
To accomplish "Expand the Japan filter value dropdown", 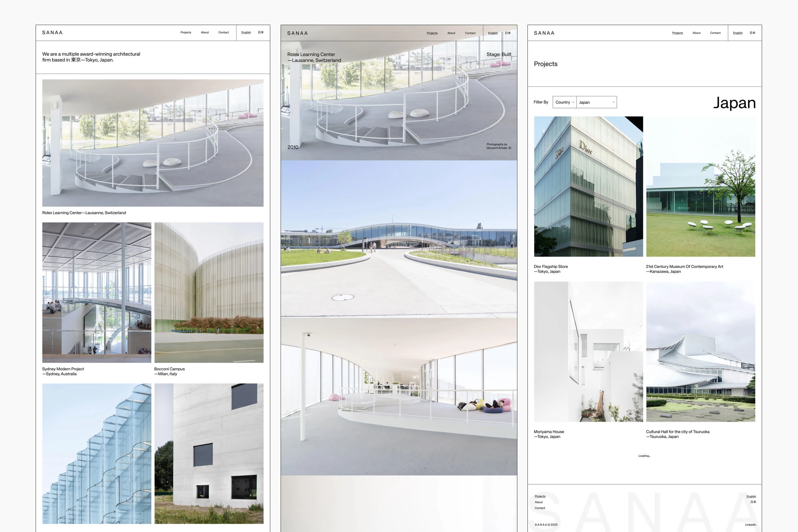I will [x=596, y=102].
